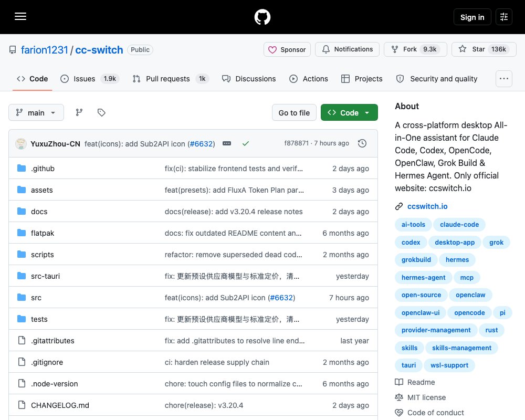The height and width of the screenshot is (420, 525).
Task: Click the MIT license scale icon
Action: coord(399,397)
